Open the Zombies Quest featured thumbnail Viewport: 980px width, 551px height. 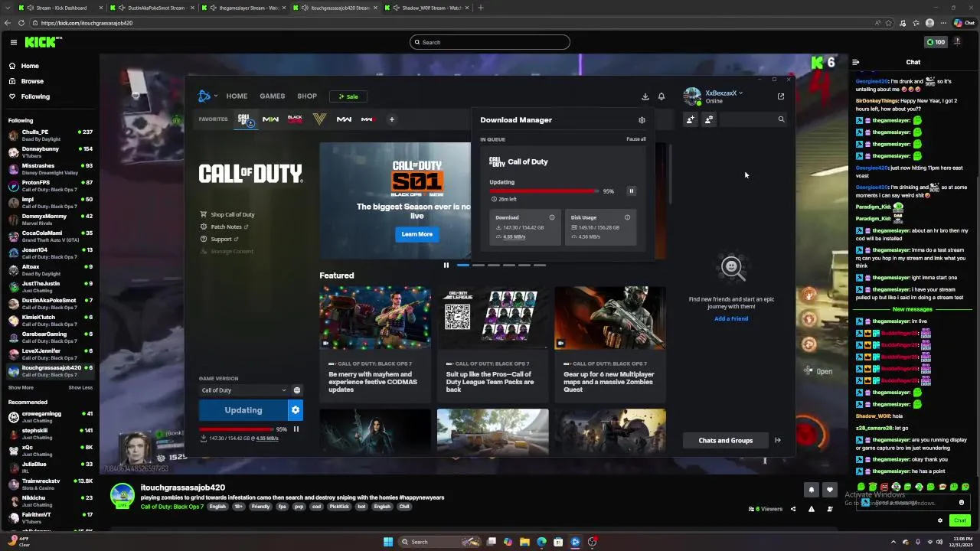point(610,318)
